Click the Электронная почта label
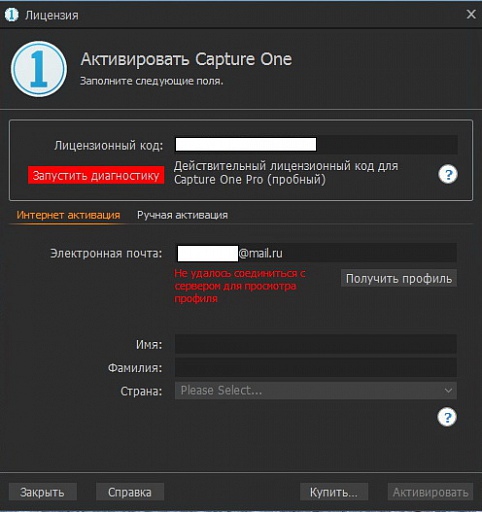This screenshot has width=482, height=512. [106, 254]
